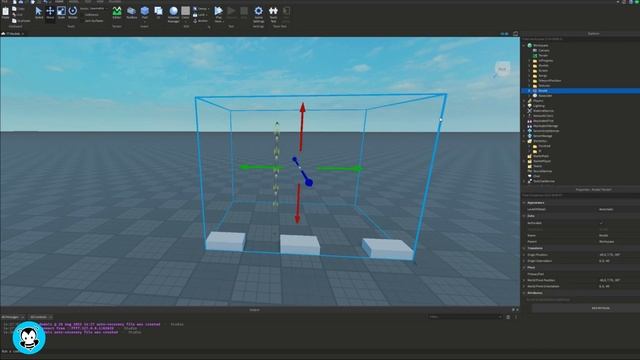Click the upward red move arrow
640x360 pixels.
click(x=302, y=127)
